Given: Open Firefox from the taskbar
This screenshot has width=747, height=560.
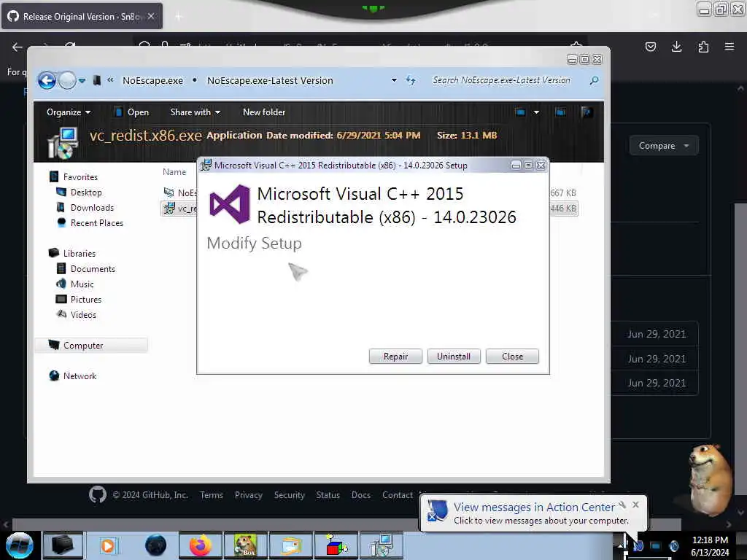Looking at the screenshot, I should 201,545.
